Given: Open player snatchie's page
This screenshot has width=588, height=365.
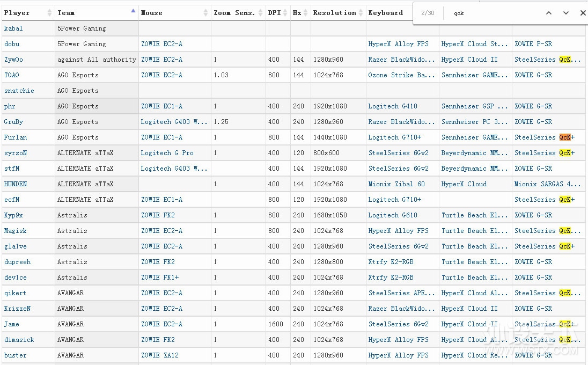Looking at the screenshot, I should pos(19,91).
